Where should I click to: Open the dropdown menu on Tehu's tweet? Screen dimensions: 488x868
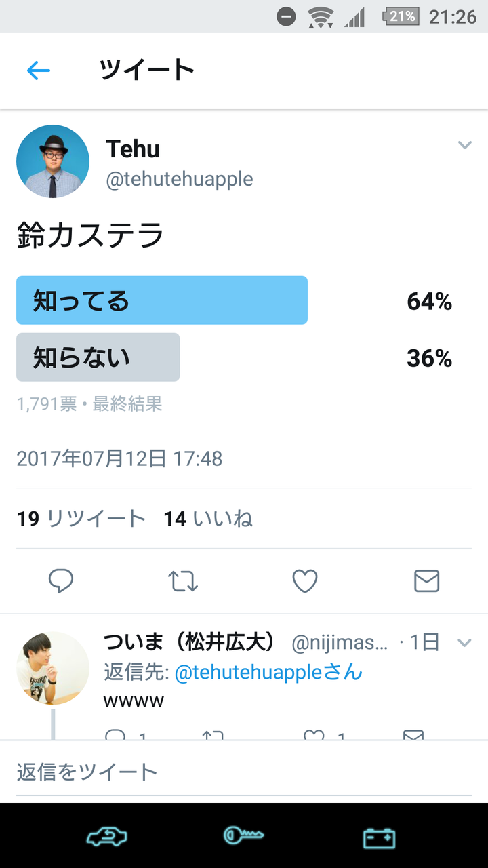[464, 144]
